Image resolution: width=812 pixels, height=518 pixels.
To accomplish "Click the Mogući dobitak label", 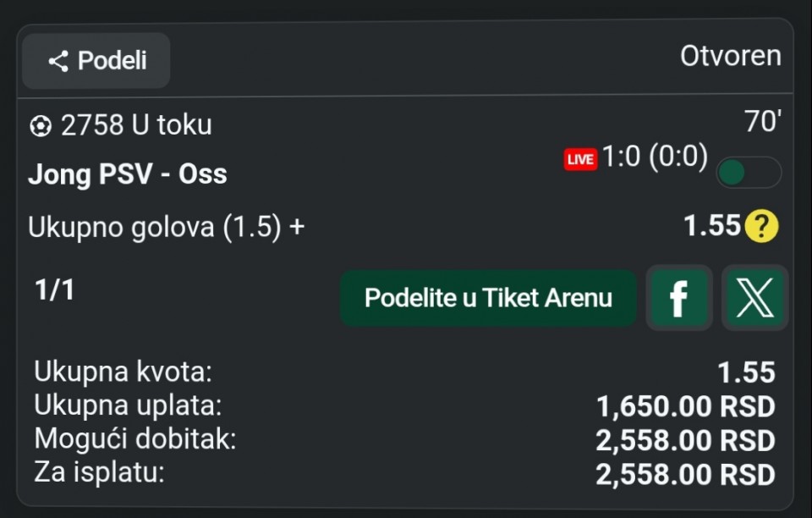I will click(x=135, y=439).
